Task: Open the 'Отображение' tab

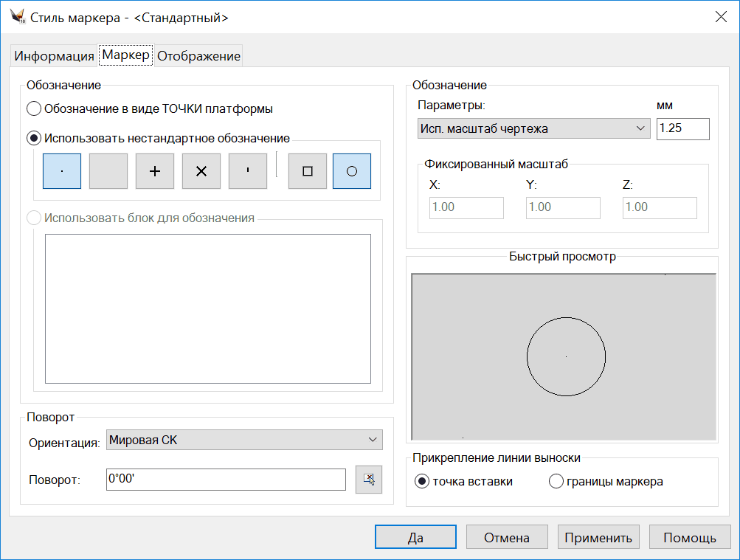Action: pos(198,56)
